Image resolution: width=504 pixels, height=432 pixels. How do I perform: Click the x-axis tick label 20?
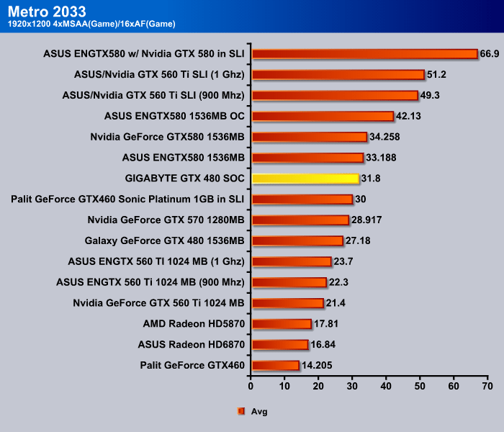318,386
